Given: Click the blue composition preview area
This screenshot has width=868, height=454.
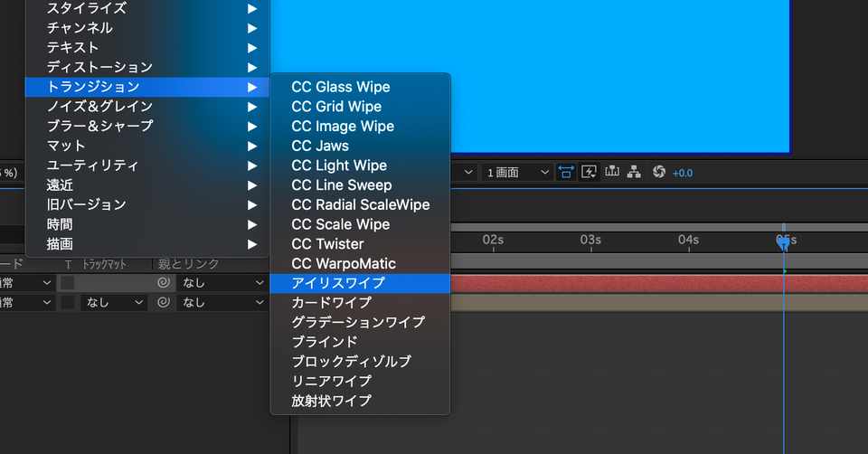Looking at the screenshot, I should [531, 75].
